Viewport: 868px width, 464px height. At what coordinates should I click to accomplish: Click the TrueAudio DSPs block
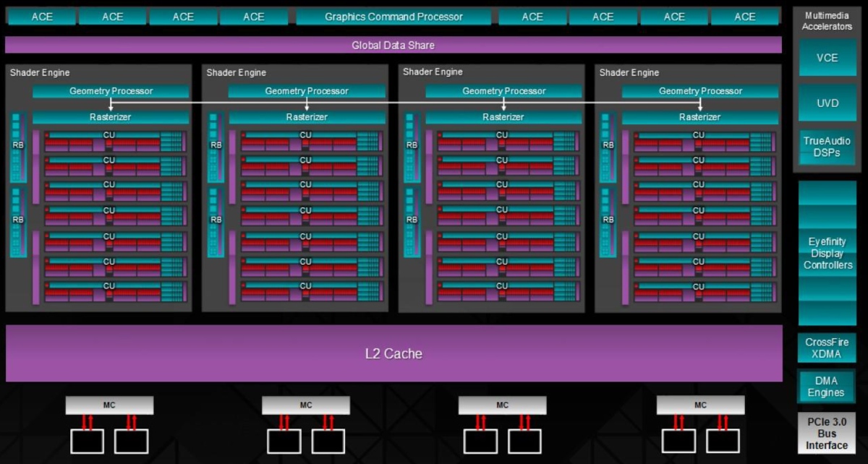(x=827, y=147)
